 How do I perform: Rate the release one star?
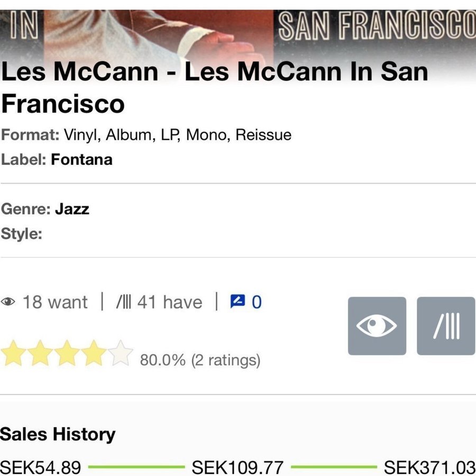point(13,354)
